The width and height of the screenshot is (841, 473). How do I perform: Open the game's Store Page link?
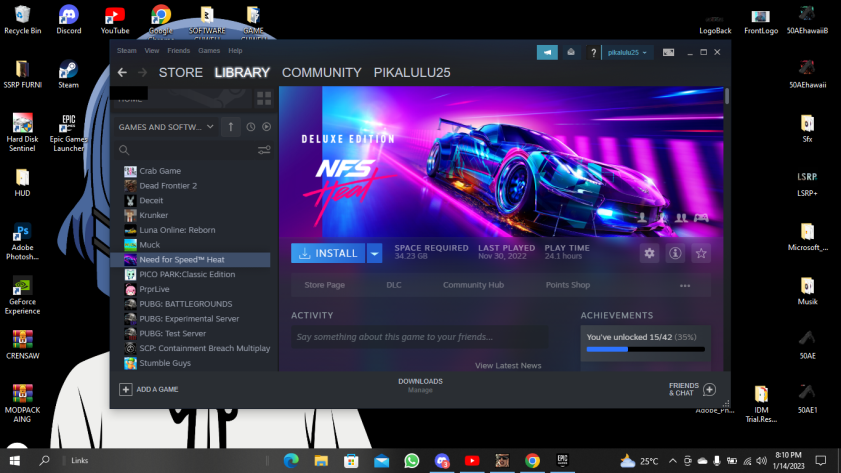tap(324, 285)
